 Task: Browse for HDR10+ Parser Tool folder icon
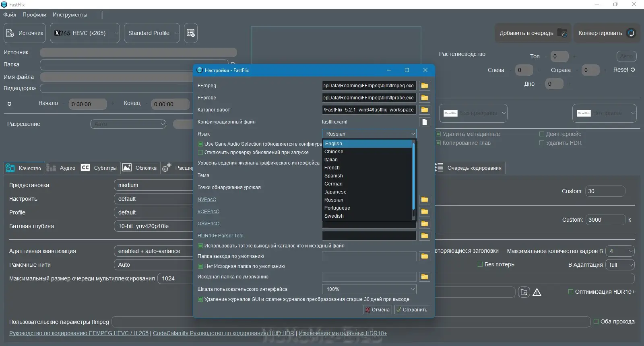pos(424,236)
